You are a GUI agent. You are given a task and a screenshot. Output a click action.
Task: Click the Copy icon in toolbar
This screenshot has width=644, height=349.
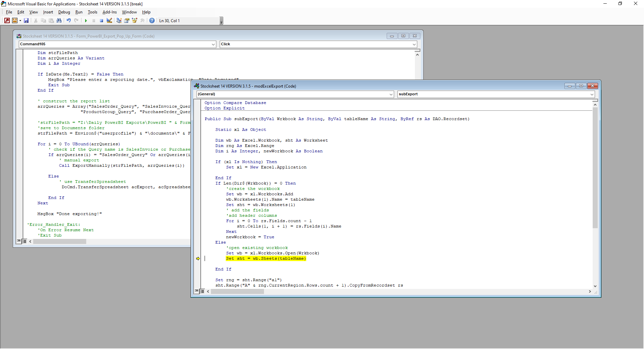click(43, 20)
